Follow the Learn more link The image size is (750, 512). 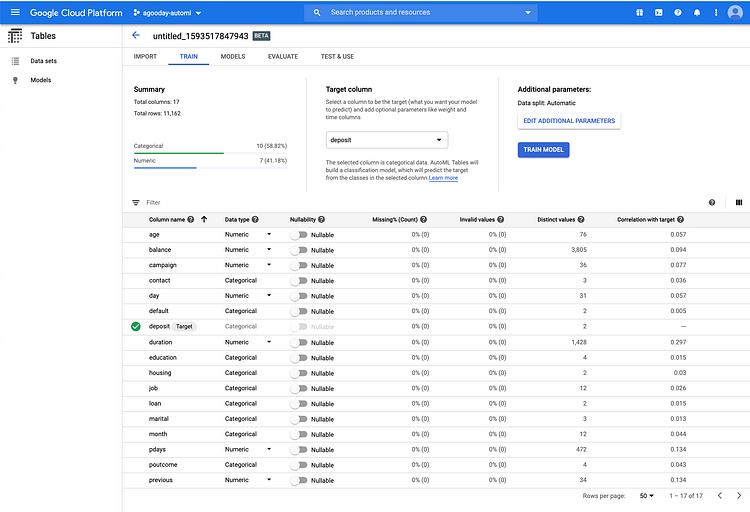[443, 178]
